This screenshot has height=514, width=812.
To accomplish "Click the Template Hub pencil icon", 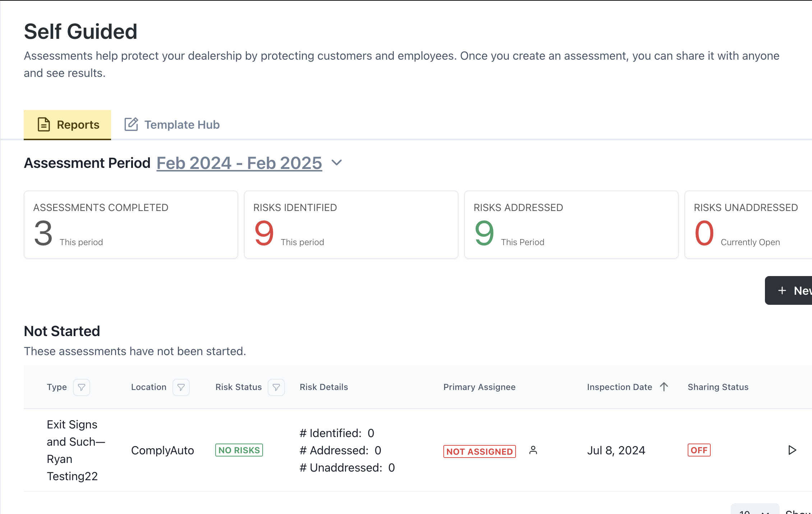I will click(x=131, y=124).
